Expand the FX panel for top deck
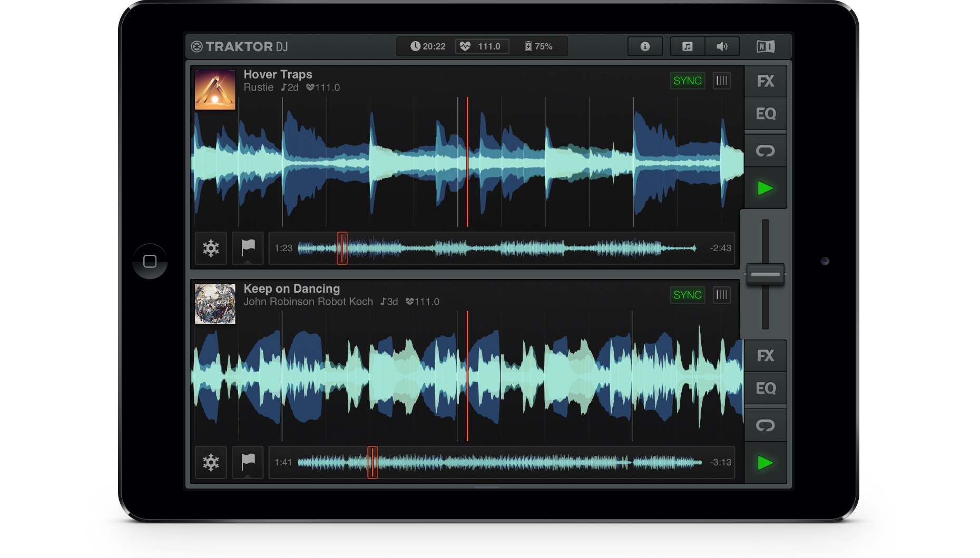The image size is (980, 558). point(765,81)
